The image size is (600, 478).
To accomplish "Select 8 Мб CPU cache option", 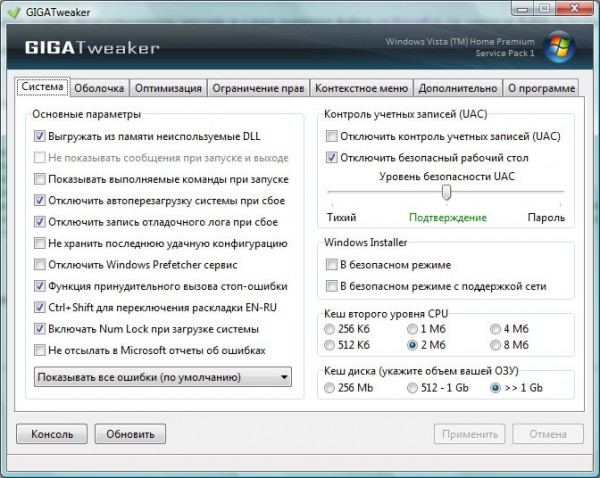I will 496,345.
